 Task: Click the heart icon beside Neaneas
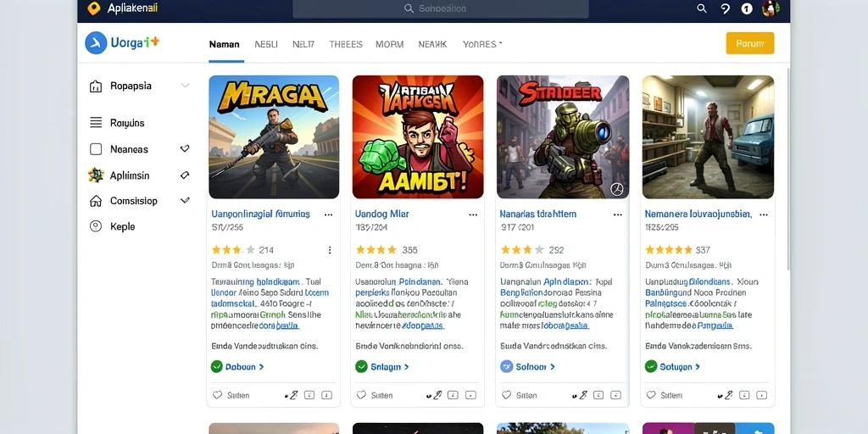click(x=185, y=149)
